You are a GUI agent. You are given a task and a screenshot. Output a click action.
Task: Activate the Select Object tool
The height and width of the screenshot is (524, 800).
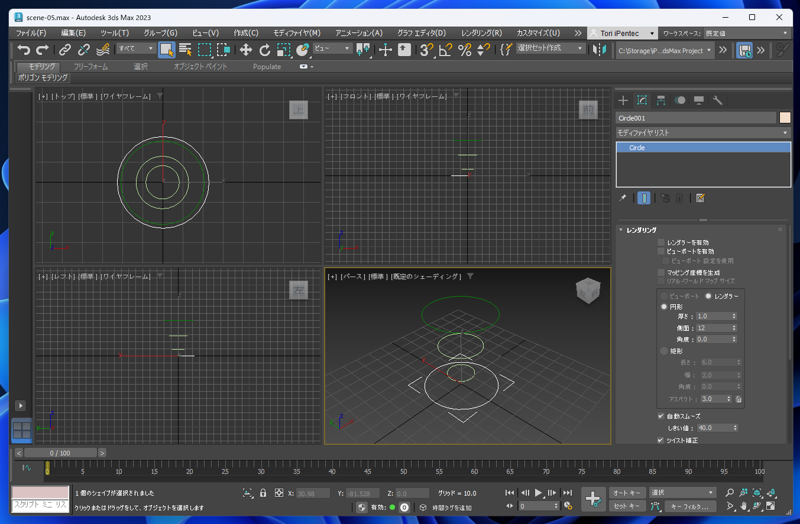click(166, 49)
